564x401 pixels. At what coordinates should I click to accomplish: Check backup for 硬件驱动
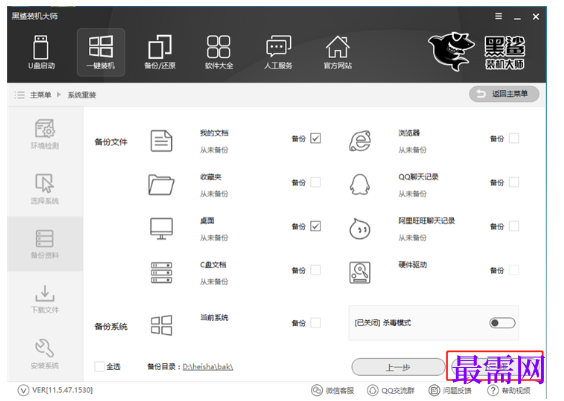514,270
